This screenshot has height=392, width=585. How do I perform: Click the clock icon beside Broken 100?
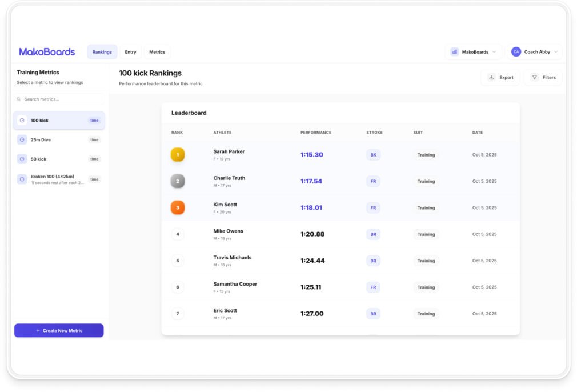22,179
